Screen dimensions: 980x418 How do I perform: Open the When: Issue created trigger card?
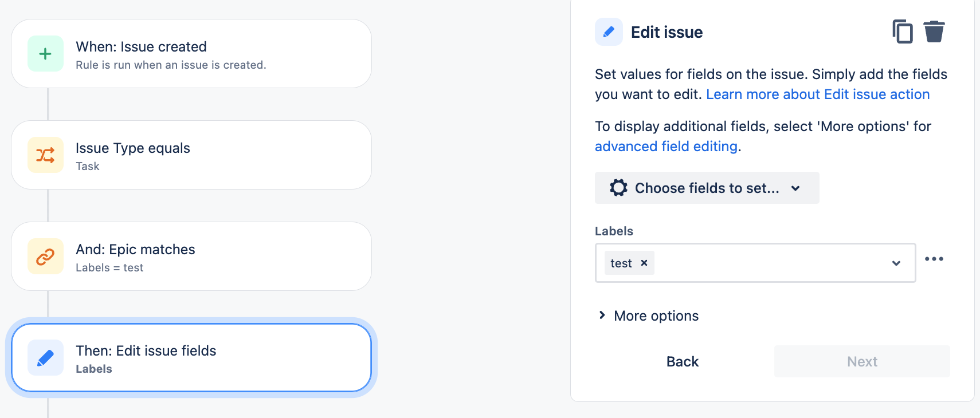pos(191,53)
